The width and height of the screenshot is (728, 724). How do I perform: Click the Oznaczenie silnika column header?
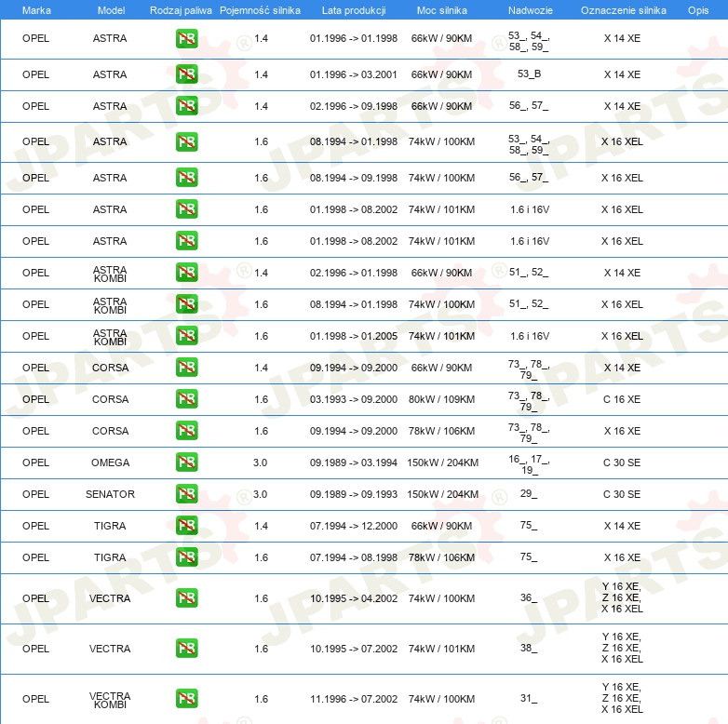(623, 10)
